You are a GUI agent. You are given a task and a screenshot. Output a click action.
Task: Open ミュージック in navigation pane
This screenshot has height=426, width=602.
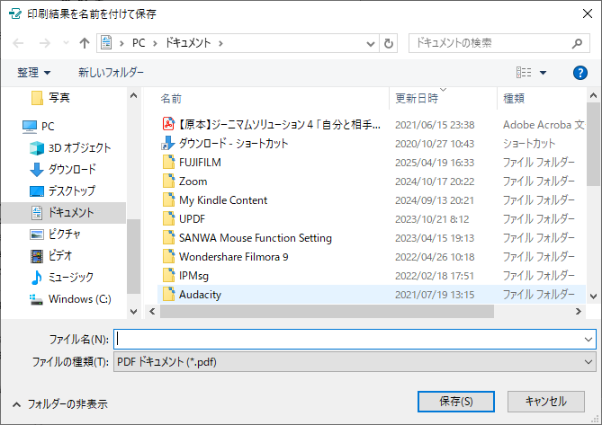point(71,277)
